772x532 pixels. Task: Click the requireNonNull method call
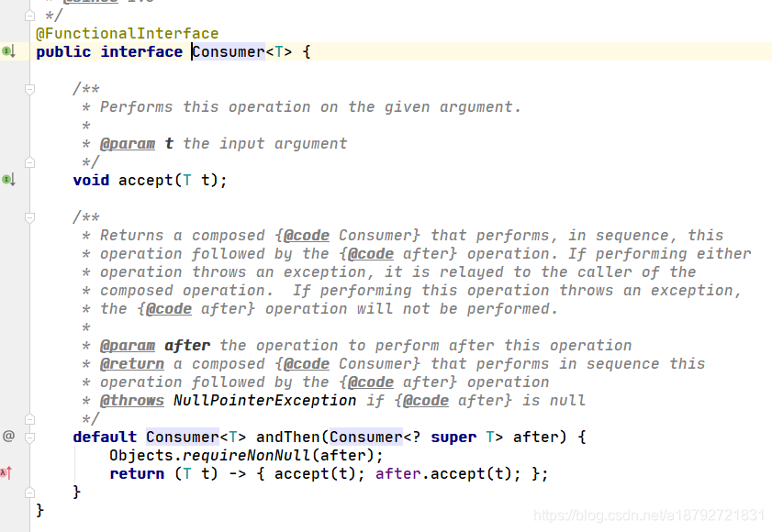click(x=247, y=455)
